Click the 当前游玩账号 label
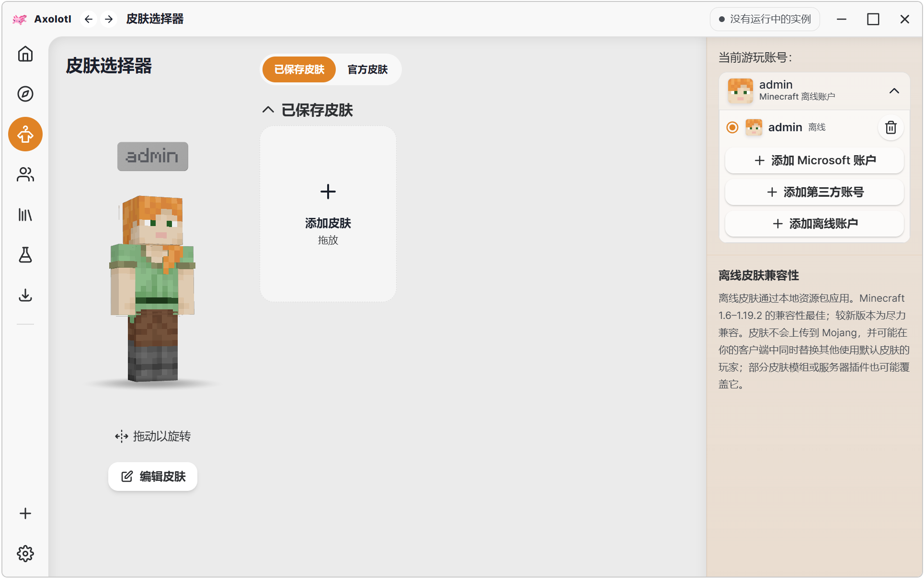The width and height of the screenshot is (924, 579). [x=755, y=57]
